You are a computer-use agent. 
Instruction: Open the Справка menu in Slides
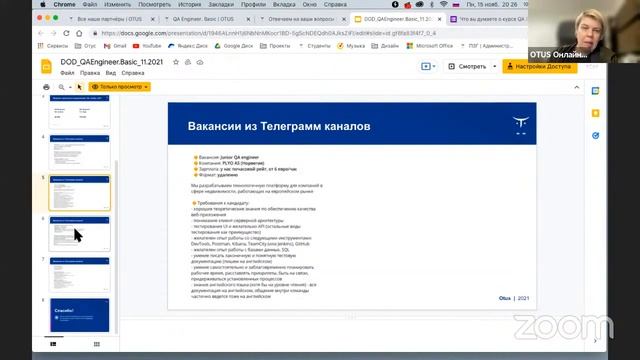pyautogui.click(x=133, y=73)
